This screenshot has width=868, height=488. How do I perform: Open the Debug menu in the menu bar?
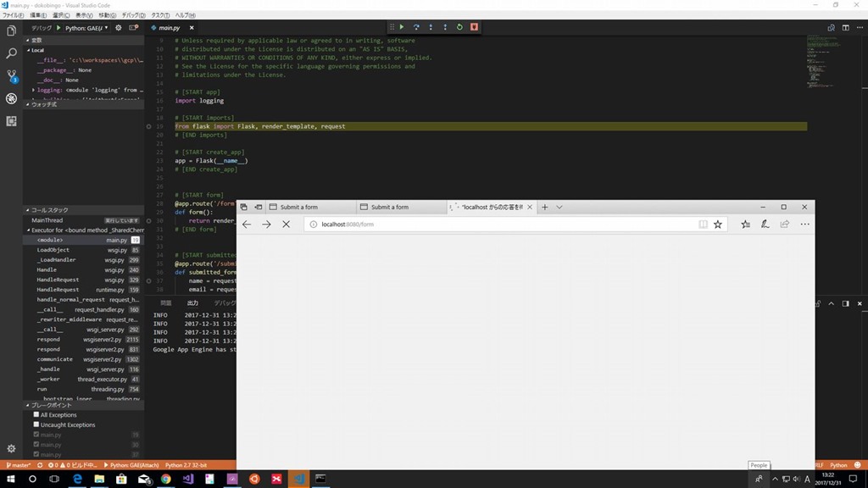click(131, 15)
